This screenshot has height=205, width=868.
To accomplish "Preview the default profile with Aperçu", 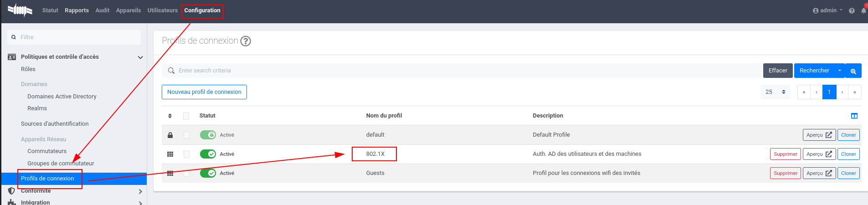I will (x=819, y=135).
